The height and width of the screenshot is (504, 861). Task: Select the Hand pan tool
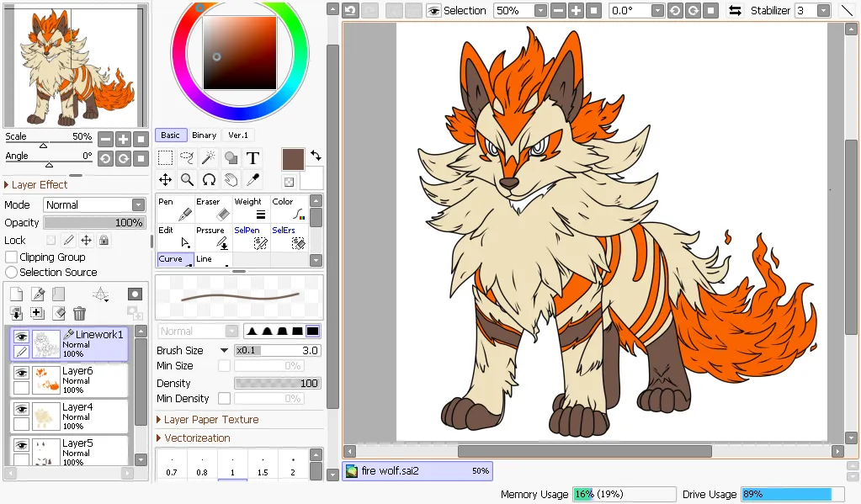231,179
